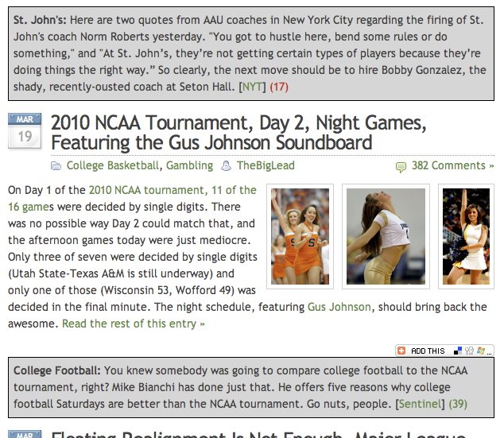This screenshot has width=504, height=438.
Task: Click Read the rest of this entry
Action: [x=134, y=324]
